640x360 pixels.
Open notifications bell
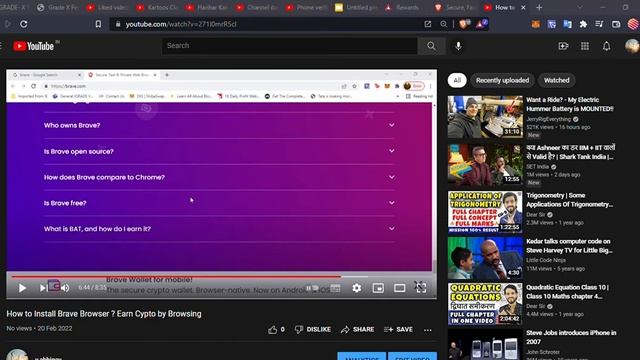coord(607,46)
